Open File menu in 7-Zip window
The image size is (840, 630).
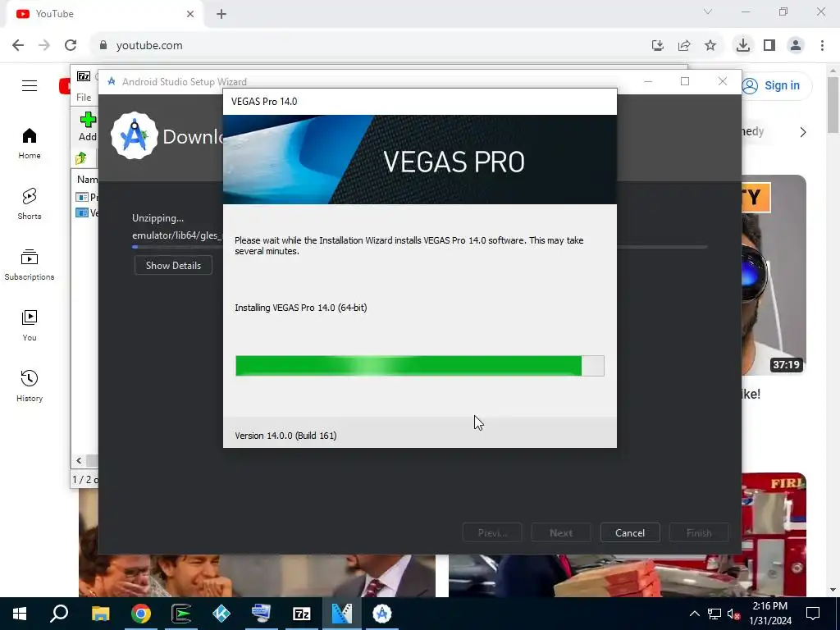(84, 97)
